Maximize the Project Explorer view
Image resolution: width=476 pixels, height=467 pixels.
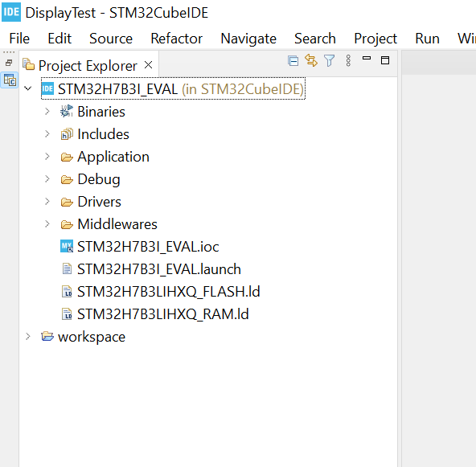385,60
